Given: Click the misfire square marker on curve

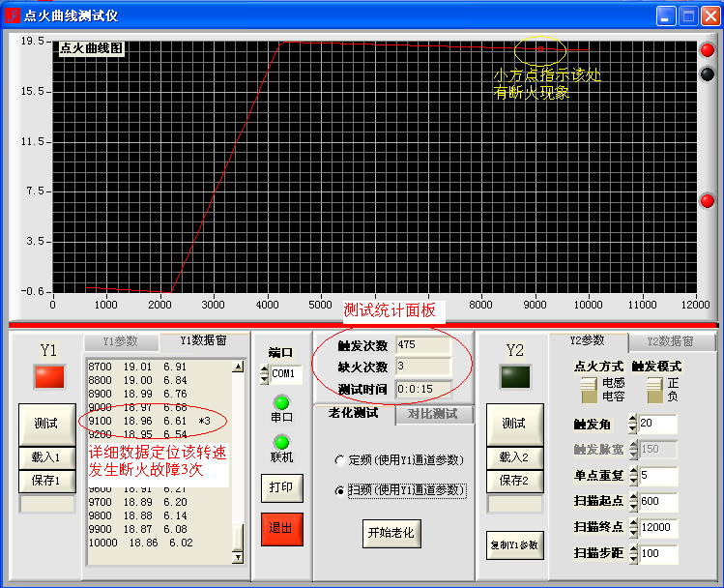Looking at the screenshot, I should click(x=540, y=48).
